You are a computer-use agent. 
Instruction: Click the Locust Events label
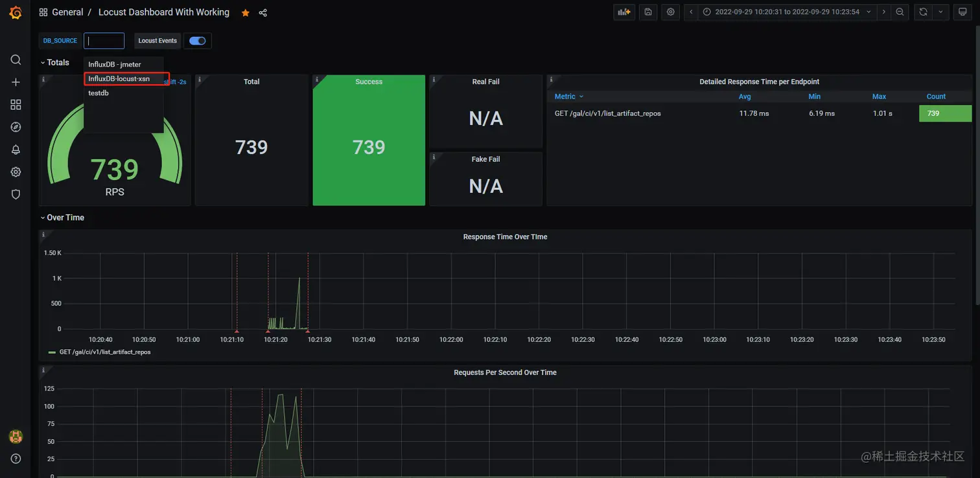(157, 41)
